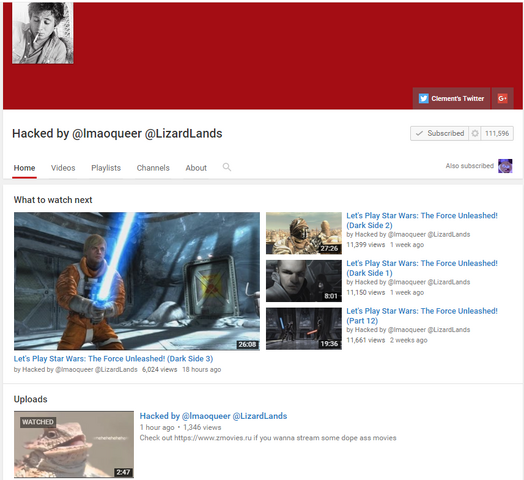Click the 11,399 views text

pyautogui.click(x=366, y=245)
